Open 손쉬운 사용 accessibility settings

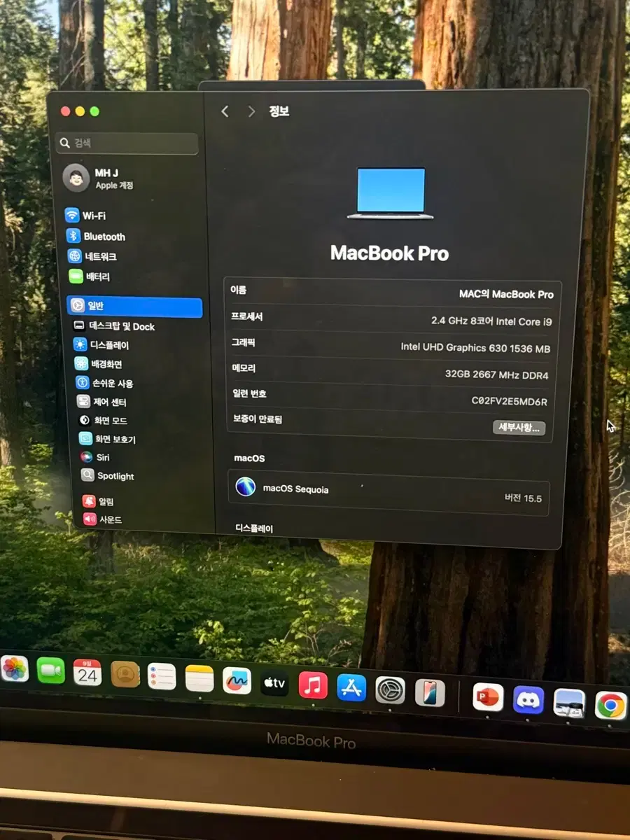tap(105, 383)
